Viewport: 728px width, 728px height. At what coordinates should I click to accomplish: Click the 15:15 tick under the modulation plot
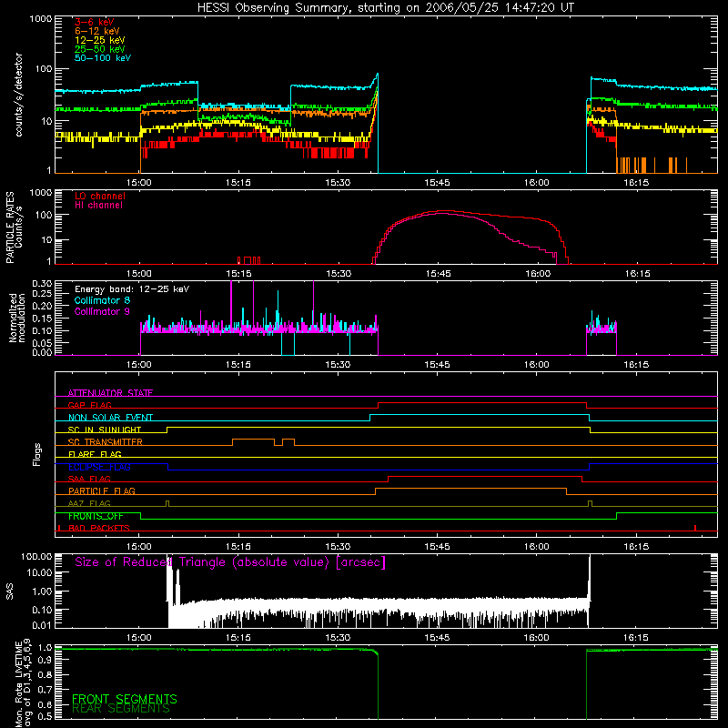tap(238, 365)
